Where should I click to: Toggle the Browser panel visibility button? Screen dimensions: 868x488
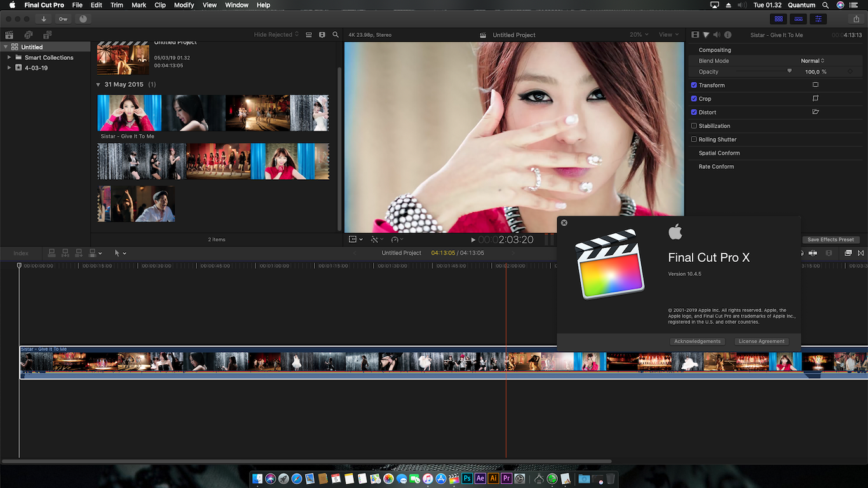778,19
